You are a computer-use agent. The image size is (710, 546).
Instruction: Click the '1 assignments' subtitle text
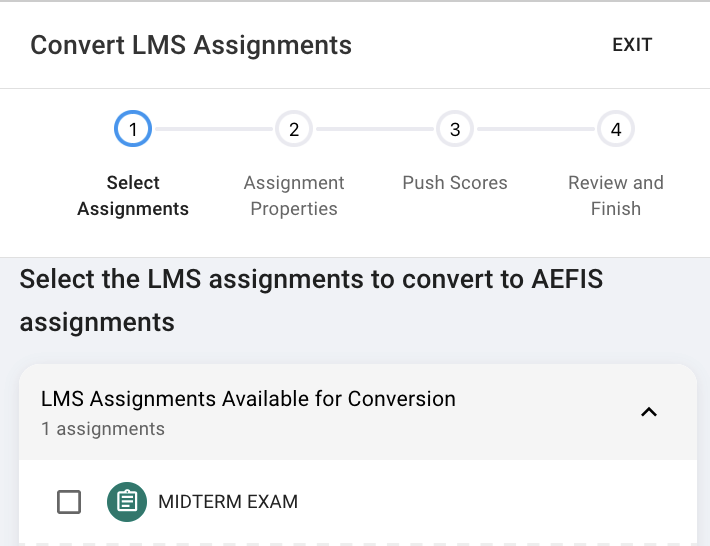coord(103,429)
